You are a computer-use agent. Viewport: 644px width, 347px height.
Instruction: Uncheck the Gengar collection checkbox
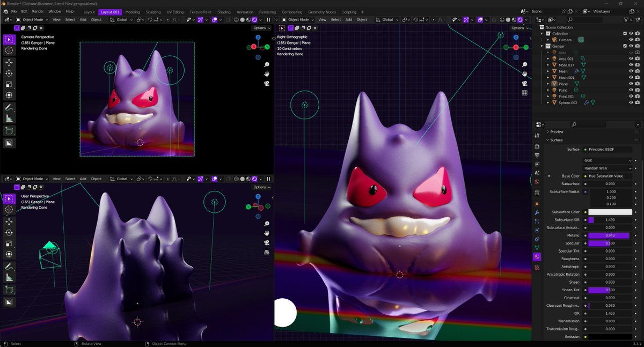[x=625, y=46]
